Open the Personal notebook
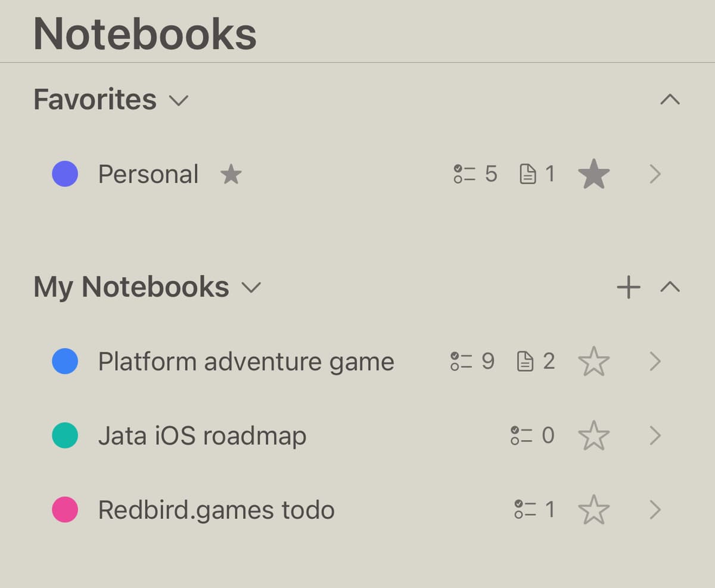The width and height of the screenshot is (715, 588). 655,174
